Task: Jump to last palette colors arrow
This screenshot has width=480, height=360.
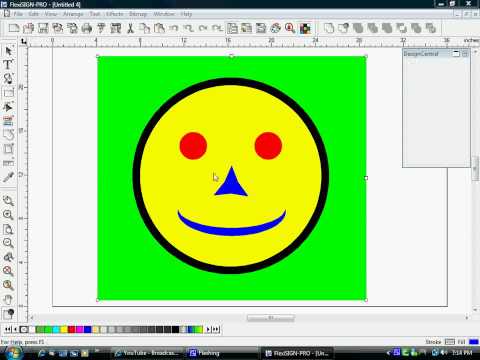Action: point(216,329)
